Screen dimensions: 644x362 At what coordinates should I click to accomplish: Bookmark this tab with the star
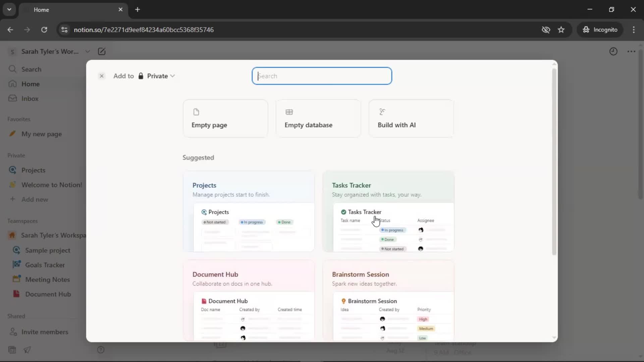click(x=561, y=30)
